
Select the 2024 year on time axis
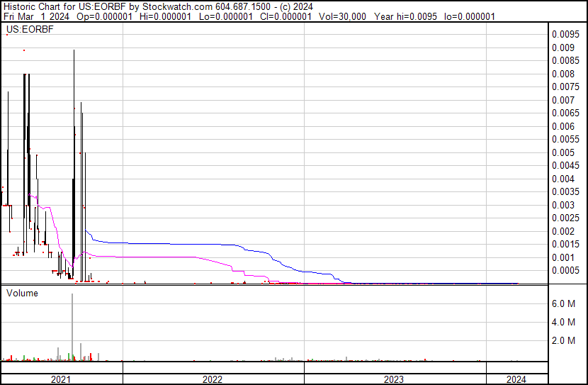516,379
